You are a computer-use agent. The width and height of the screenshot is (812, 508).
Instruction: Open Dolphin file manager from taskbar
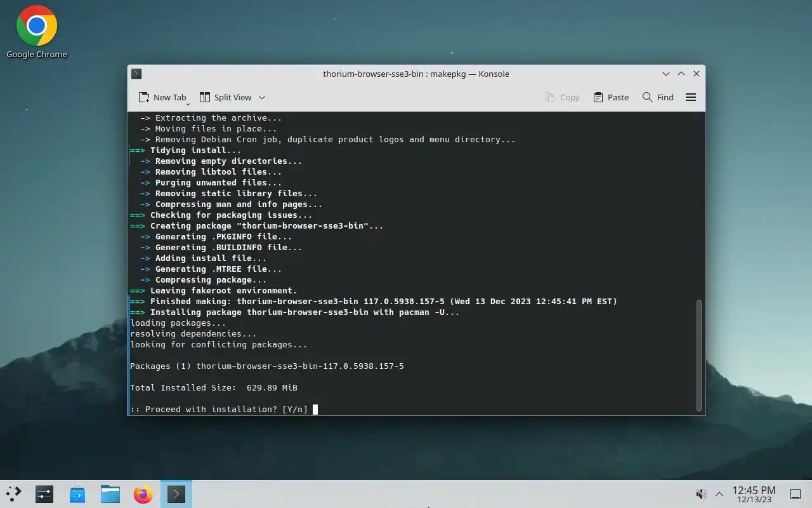(110, 494)
